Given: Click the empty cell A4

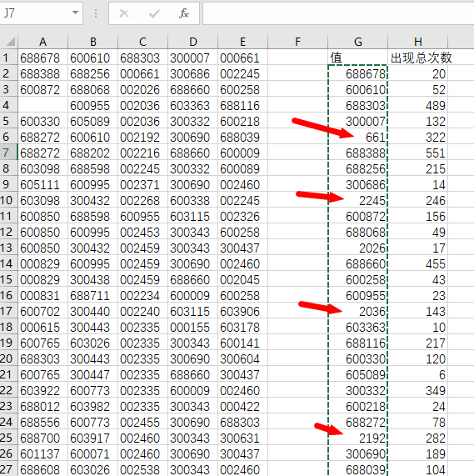Looking at the screenshot, I should 43,105.
